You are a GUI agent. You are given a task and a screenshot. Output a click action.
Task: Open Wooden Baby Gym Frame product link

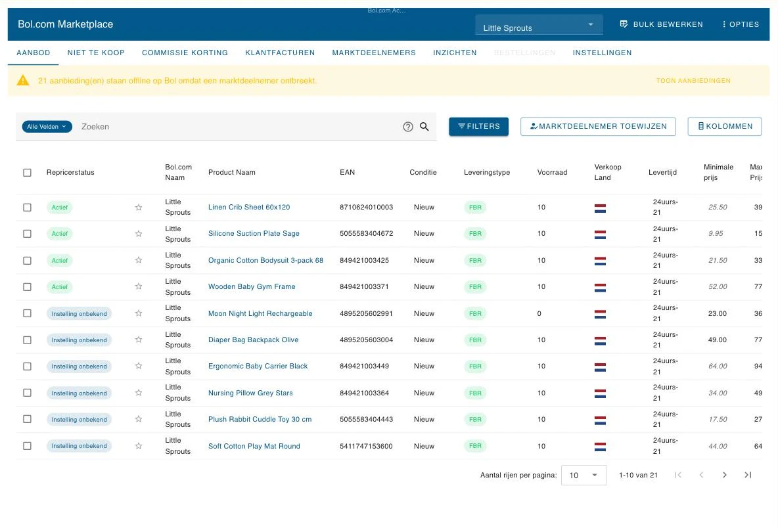(252, 286)
